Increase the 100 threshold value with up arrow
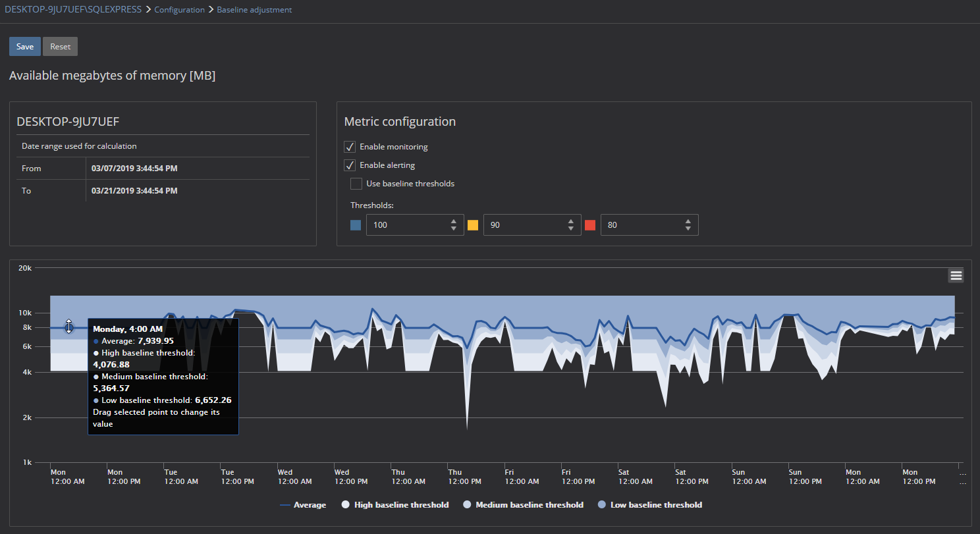Screen dimensions: 980x534 click(454, 221)
